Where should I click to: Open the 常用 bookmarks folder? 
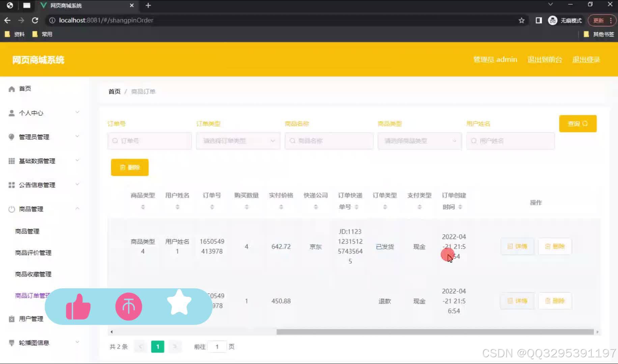click(42, 34)
